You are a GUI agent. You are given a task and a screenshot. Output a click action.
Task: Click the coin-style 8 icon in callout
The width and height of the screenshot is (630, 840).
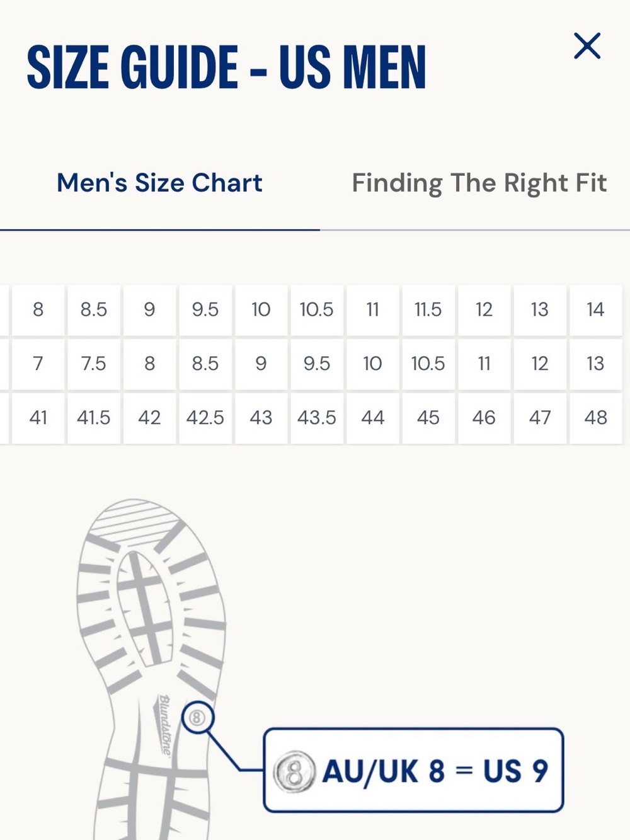pyautogui.click(x=294, y=771)
